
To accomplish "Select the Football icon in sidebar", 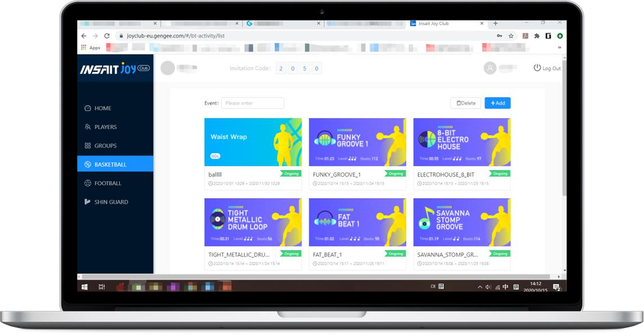I will (x=88, y=183).
